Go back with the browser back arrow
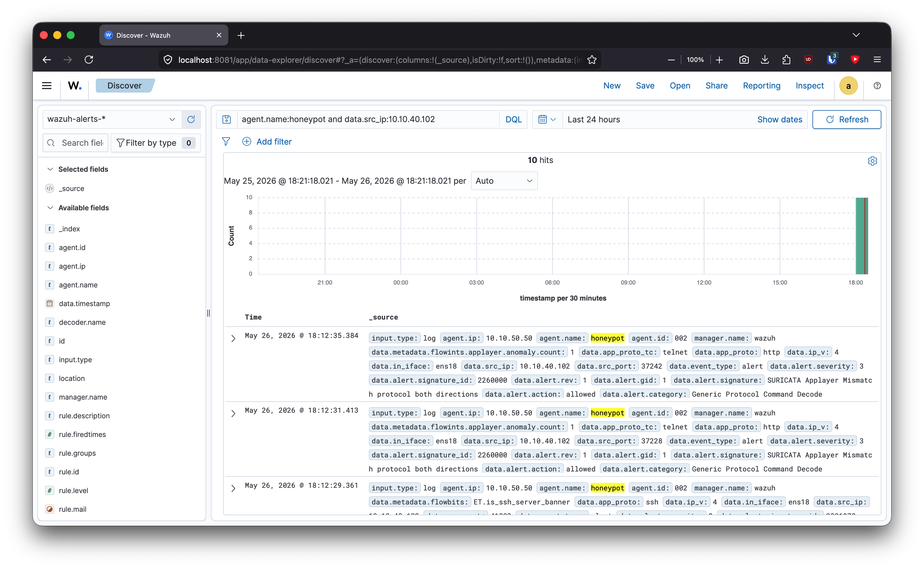The image size is (924, 569). pos(47,60)
